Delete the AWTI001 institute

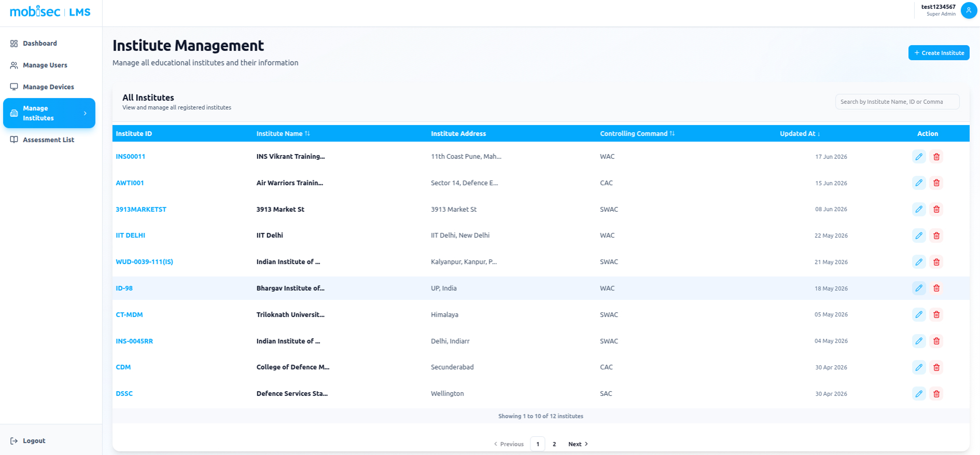pos(936,183)
